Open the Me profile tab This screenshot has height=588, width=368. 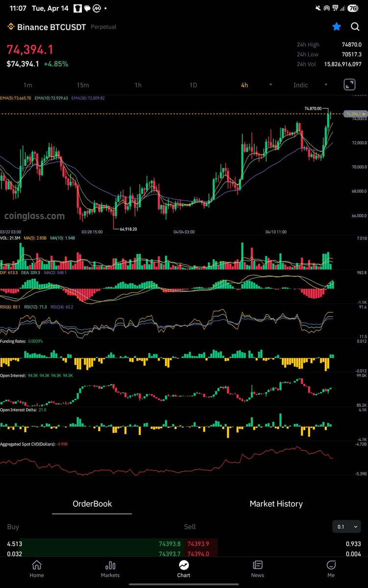pos(331,569)
